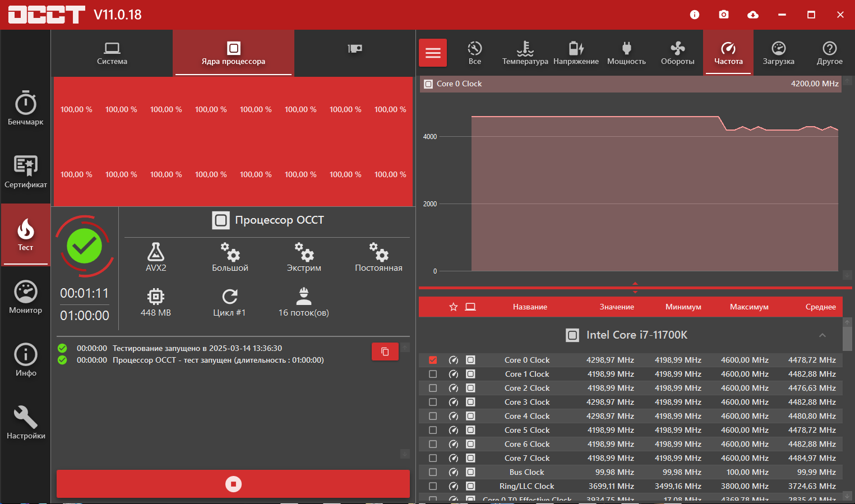Open the Все sensors tab

click(475, 53)
